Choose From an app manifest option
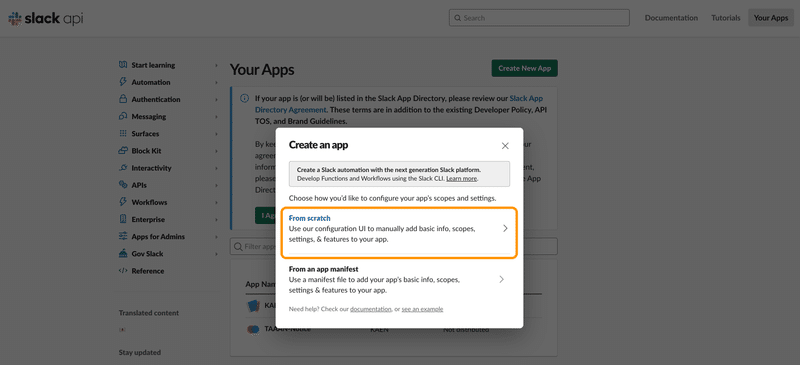 399,280
